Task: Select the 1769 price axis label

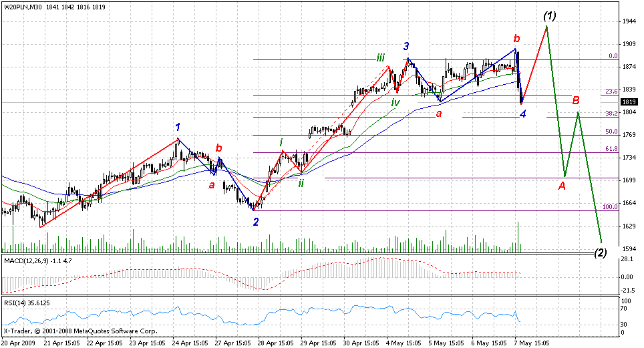Action: [629, 135]
